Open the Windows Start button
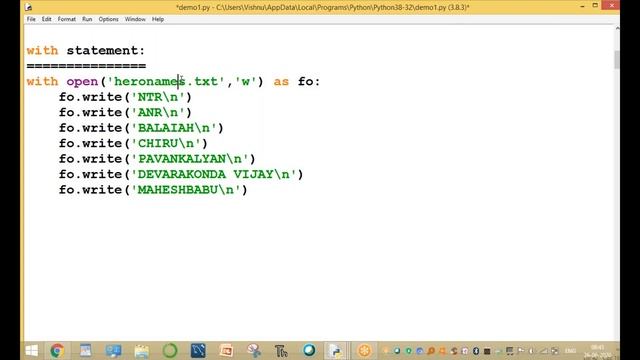This screenshot has width=640, height=360. click(32, 350)
